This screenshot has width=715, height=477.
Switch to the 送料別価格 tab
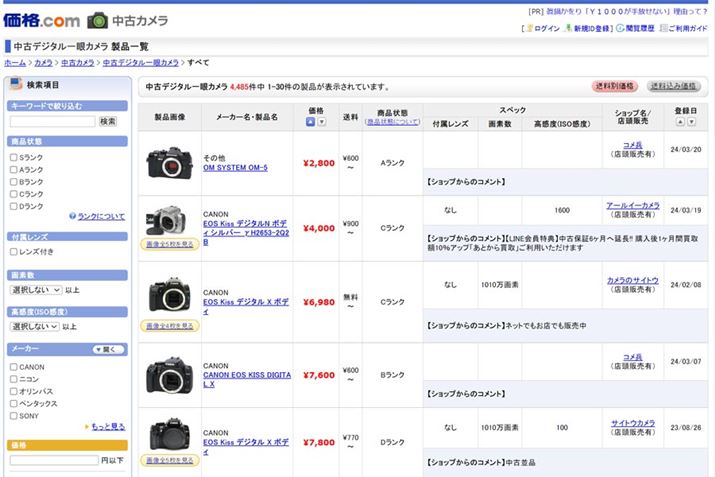pyautogui.click(x=614, y=86)
